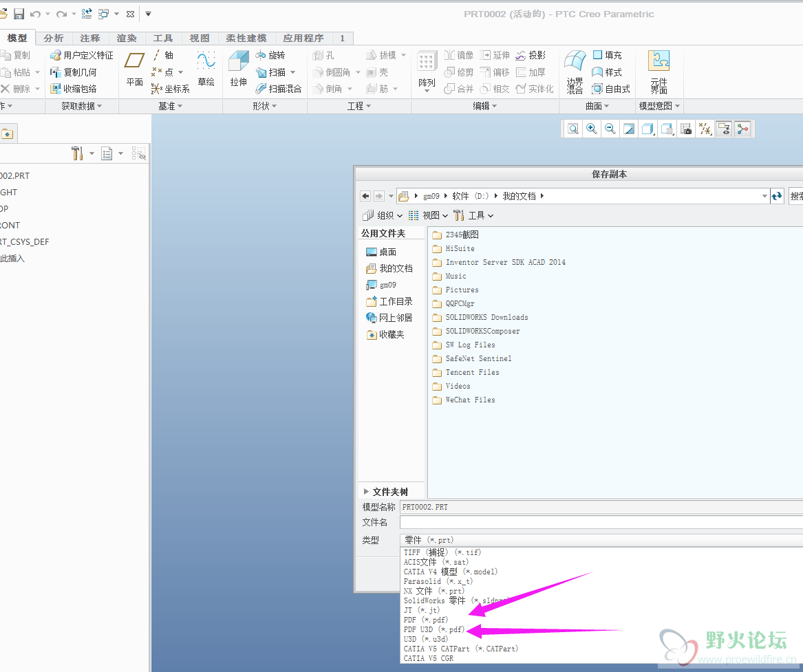The height and width of the screenshot is (672, 803).
Task: Open Favorites (收藏夹) in common folders
Action: (385, 335)
